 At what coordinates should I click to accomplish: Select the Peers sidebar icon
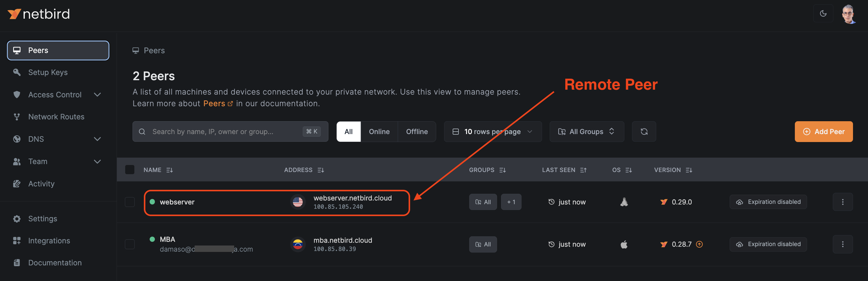[x=17, y=50]
